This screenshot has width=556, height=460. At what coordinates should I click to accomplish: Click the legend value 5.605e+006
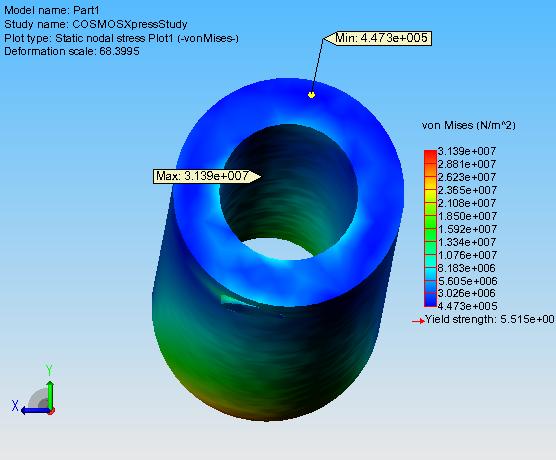467,281
